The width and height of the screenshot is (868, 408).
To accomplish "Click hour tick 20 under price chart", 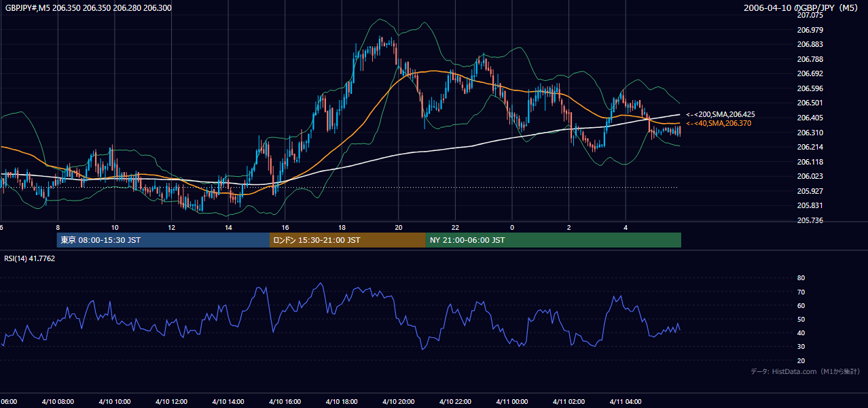I will tap(399, 228).
